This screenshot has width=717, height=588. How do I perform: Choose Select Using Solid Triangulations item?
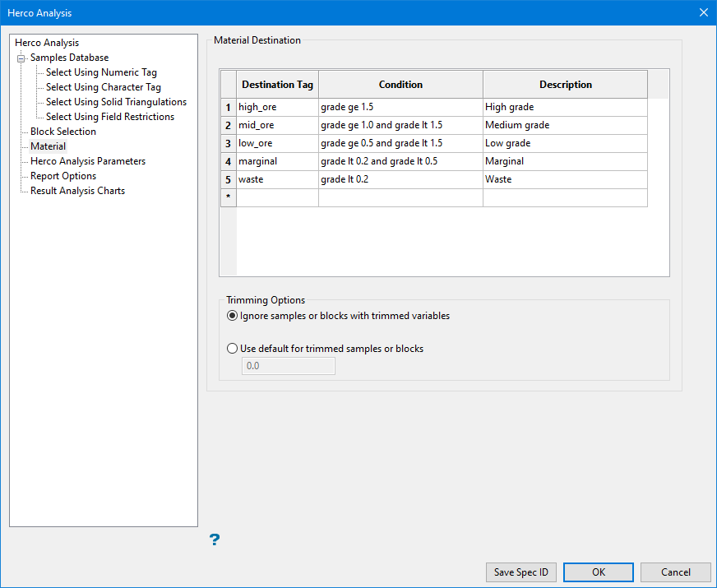[x=116, y=102]
